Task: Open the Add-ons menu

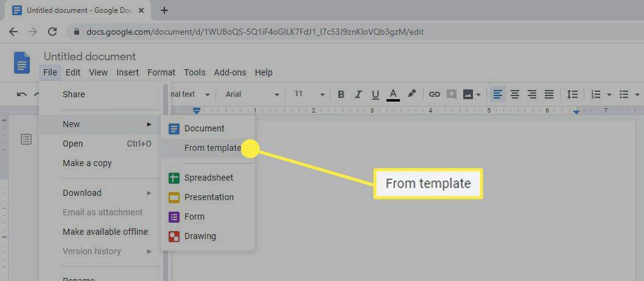Action: (230, 72)
